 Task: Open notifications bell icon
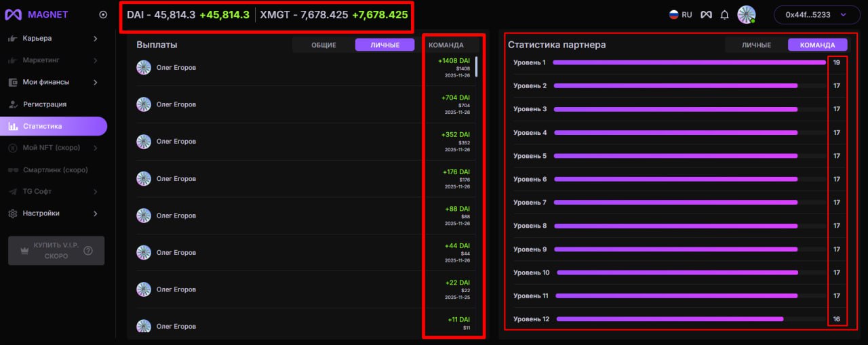point(724,14)
